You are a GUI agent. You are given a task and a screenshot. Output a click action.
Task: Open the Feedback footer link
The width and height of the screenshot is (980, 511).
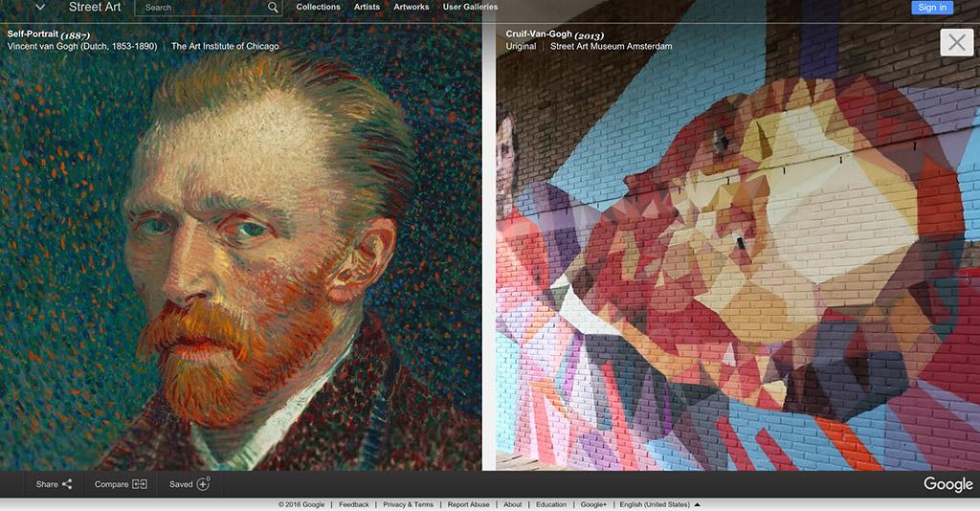coord(354,504)
